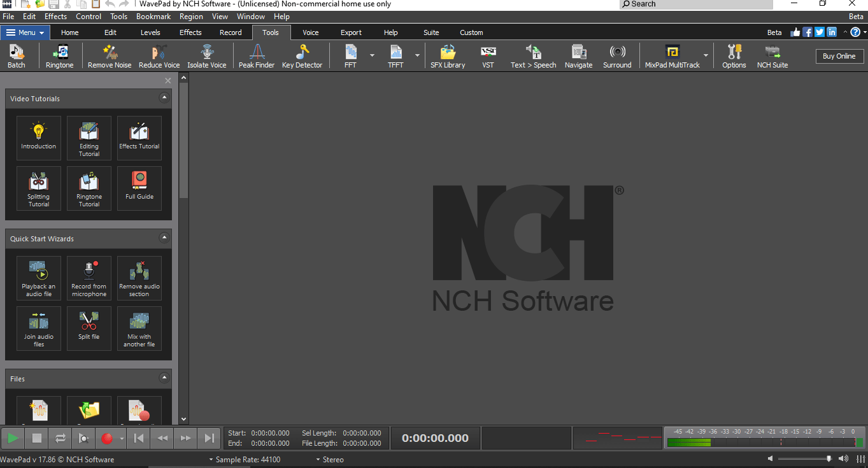The image size is (868, 468).
Task: Open the Full Guide
Action: (139, 188)
